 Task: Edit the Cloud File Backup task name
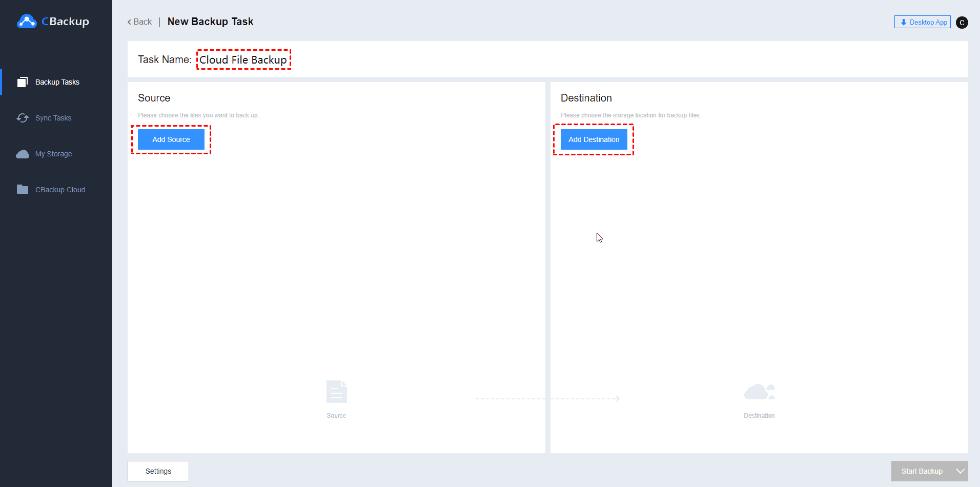[x=243, y=60]
